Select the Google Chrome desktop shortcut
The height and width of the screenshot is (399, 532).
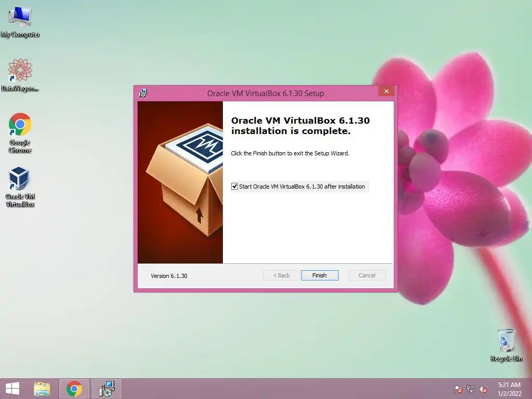pyautogui.click(x=20, y=133)
